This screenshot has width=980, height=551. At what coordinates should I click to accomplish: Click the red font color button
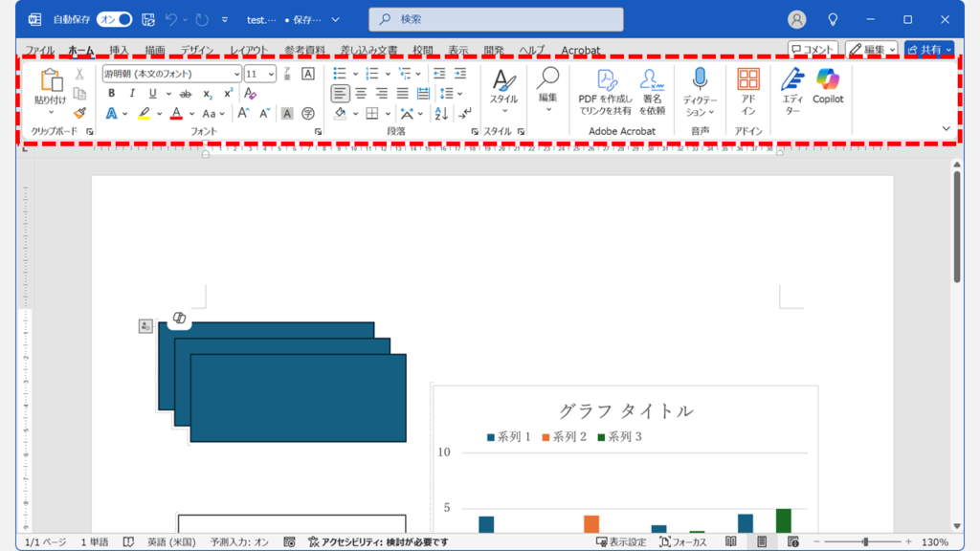tap(176, 114)
